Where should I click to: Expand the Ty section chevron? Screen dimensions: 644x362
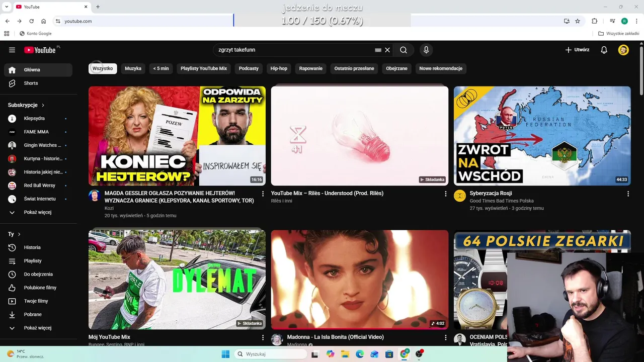click(19, 234)
